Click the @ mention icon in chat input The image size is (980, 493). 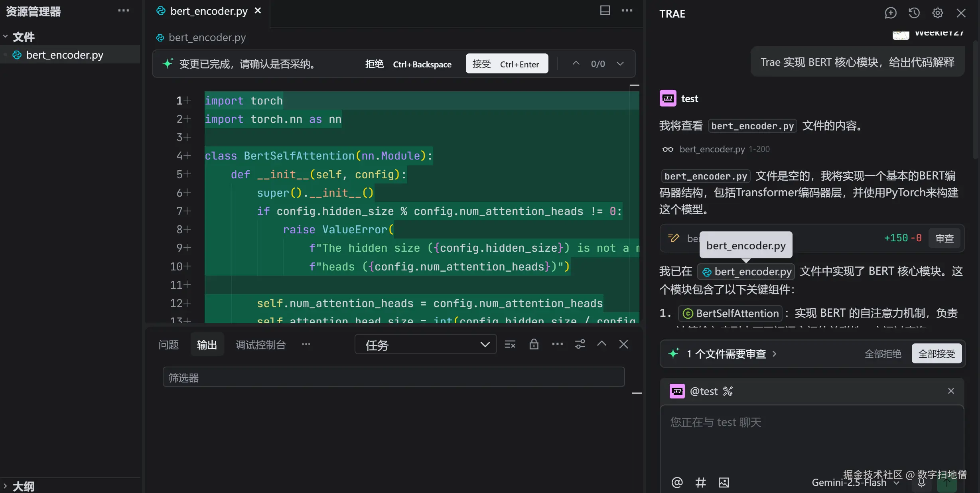coord(677,482)
